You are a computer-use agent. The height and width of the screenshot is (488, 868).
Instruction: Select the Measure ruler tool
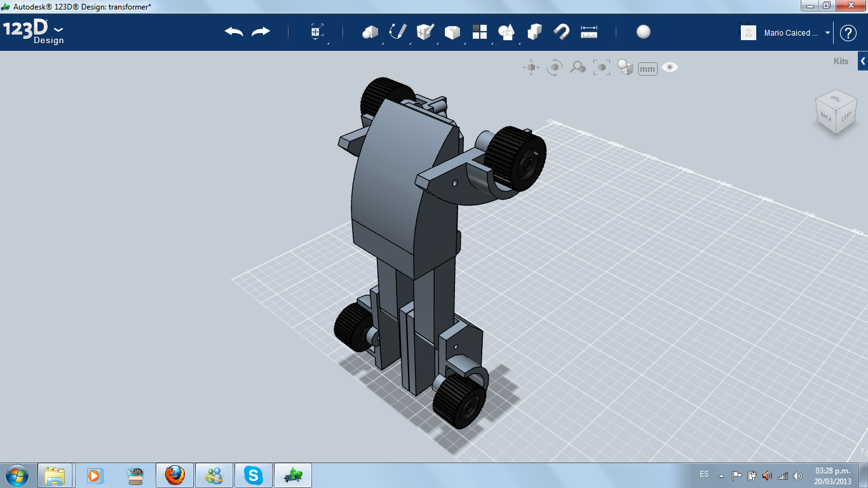(x=589, y=32)
